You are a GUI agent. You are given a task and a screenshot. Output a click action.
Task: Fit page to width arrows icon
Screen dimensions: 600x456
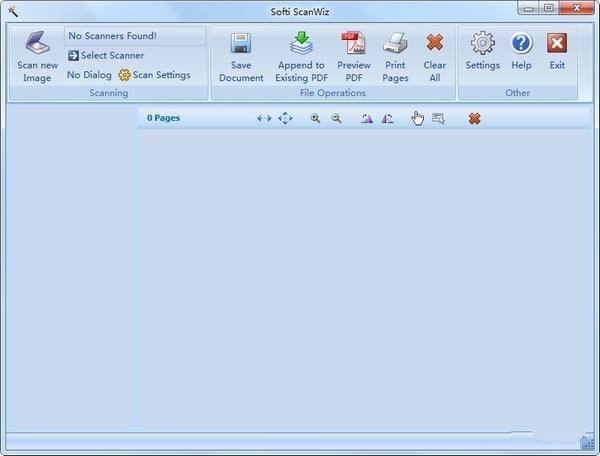coord(264,119)
